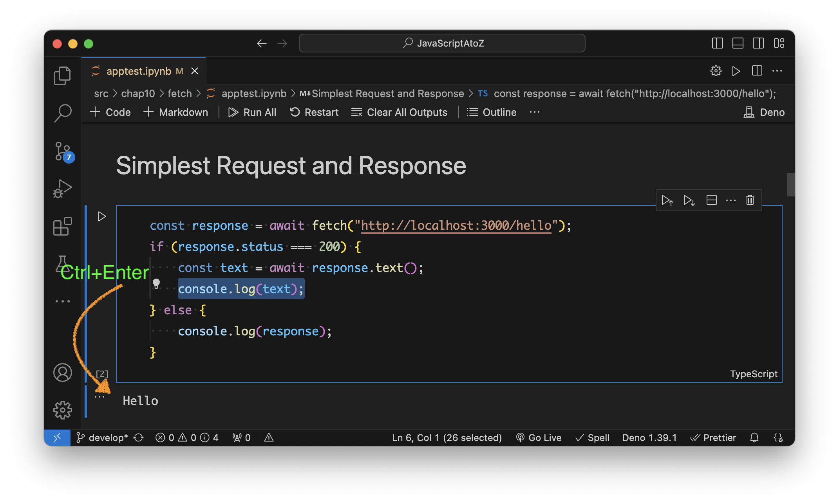Open the Deno kernel picker

[x=764, y=112]
